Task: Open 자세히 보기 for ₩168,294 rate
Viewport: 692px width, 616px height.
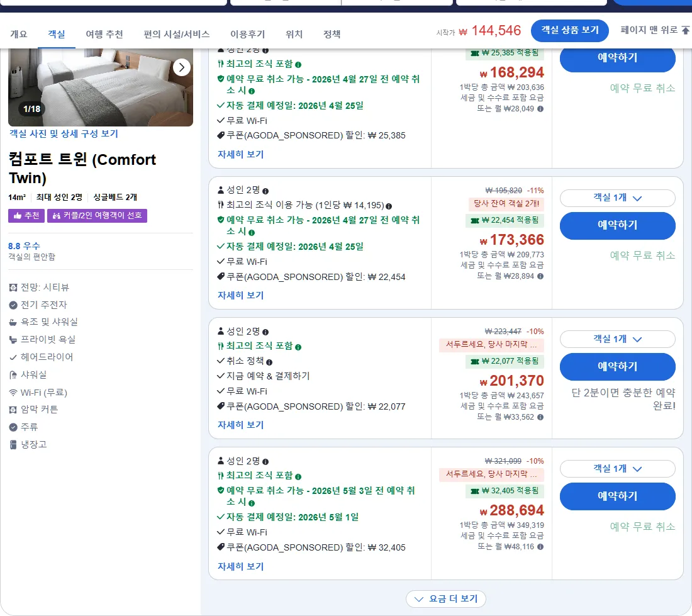Action: coord(240,154)
